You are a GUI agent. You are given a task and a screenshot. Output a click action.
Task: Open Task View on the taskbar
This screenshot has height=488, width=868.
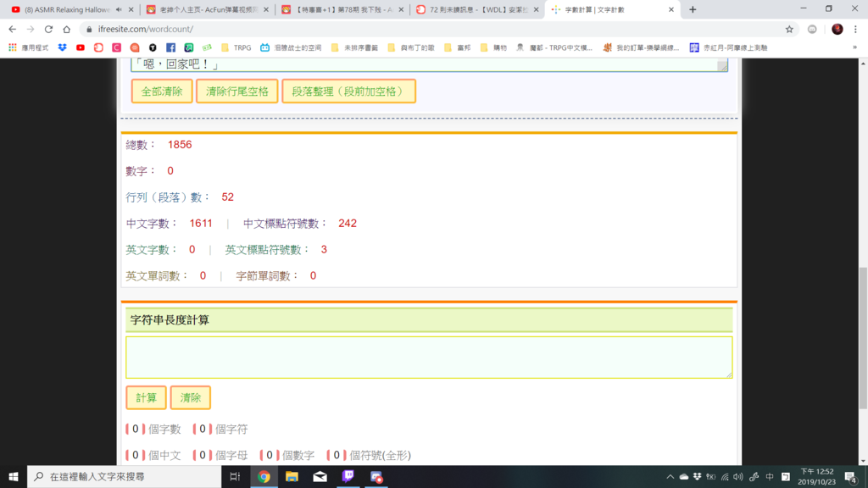tap(235, 476)
